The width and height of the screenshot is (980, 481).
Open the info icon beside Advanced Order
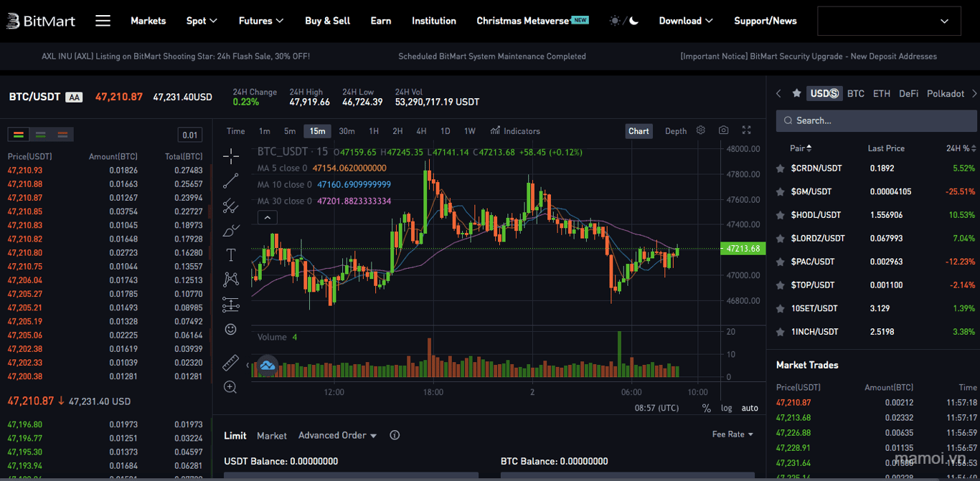[x=395, y=435]
